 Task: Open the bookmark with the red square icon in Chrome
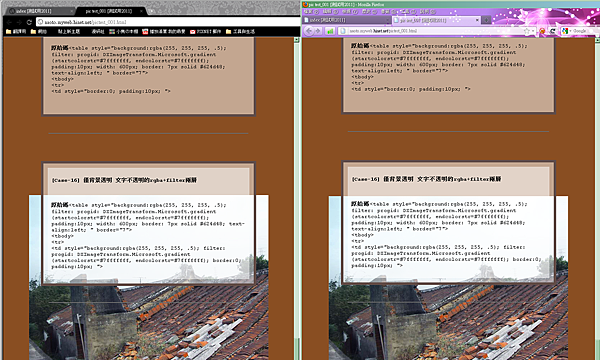[163, 31]
